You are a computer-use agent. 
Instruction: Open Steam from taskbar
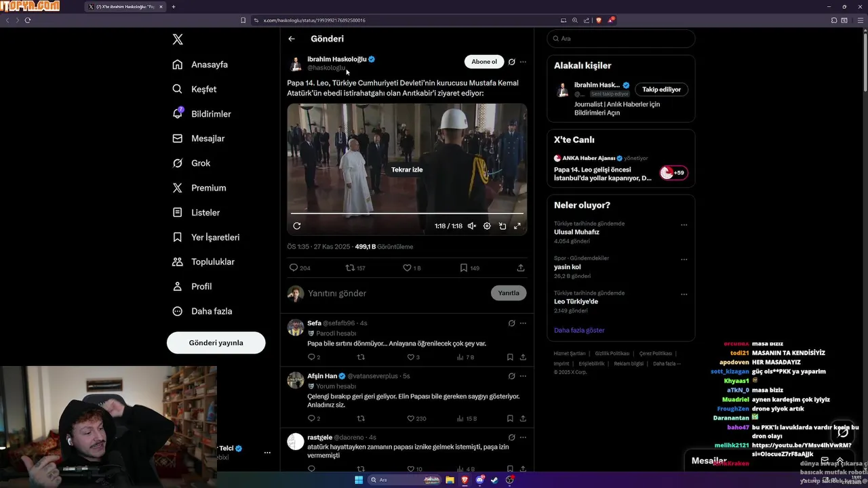[x=494, y=480]
